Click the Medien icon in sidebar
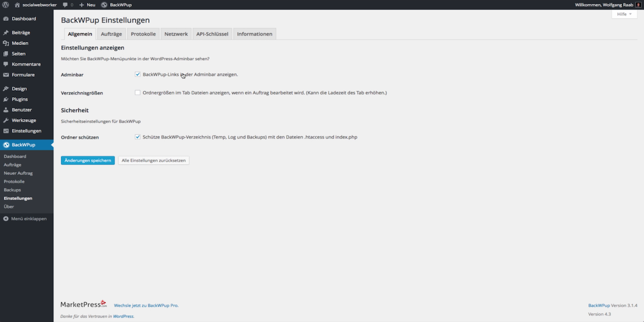Image resolution: width=644 pixels, height=322 pixels. 6,43
